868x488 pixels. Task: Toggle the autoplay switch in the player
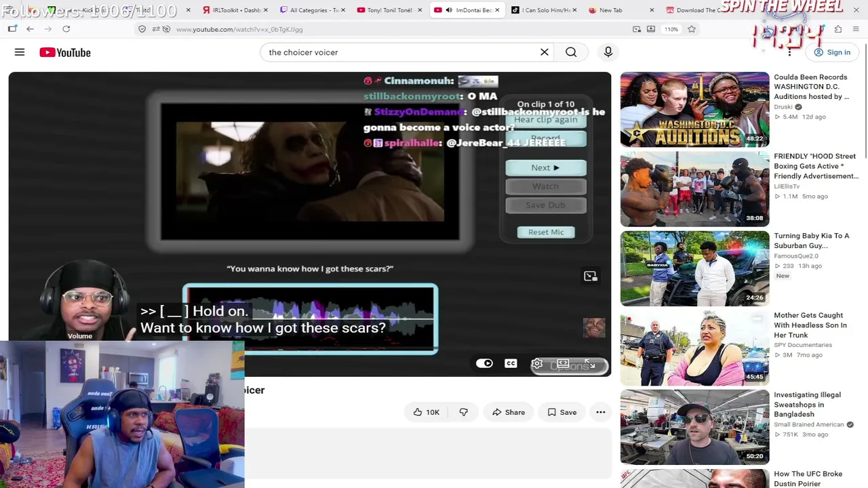click(484, 364)
